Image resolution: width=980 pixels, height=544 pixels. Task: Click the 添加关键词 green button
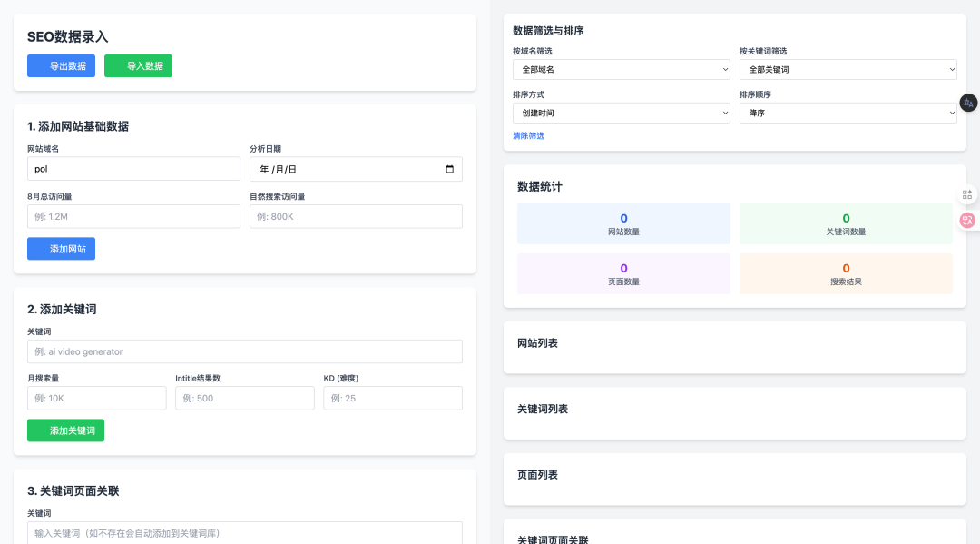(x=65, y=430)
